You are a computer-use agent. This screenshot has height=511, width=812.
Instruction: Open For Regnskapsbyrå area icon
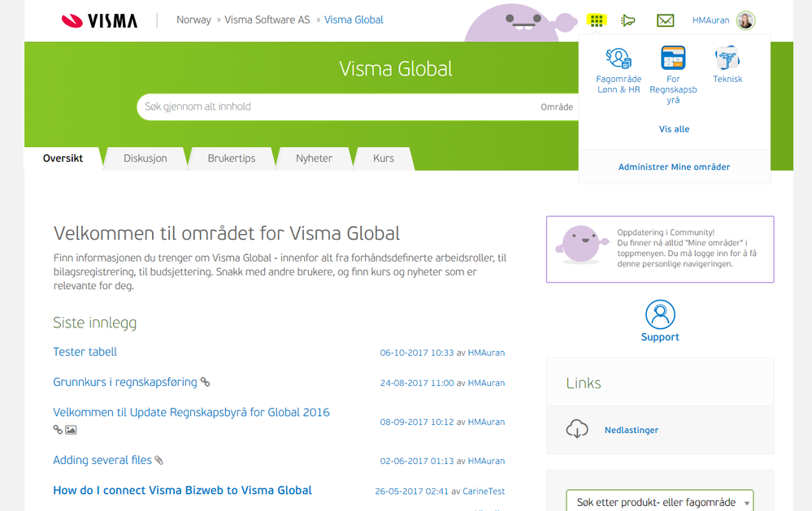(x=673, y=58)
